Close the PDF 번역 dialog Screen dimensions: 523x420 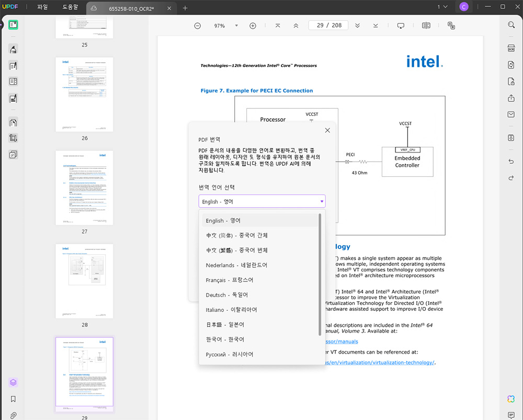coord(327,130)
